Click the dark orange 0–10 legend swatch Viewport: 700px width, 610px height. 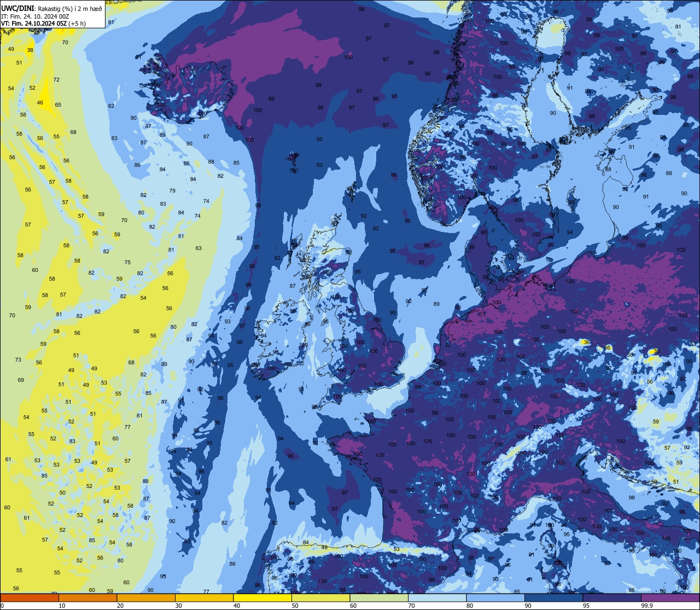tap(30, 597)
